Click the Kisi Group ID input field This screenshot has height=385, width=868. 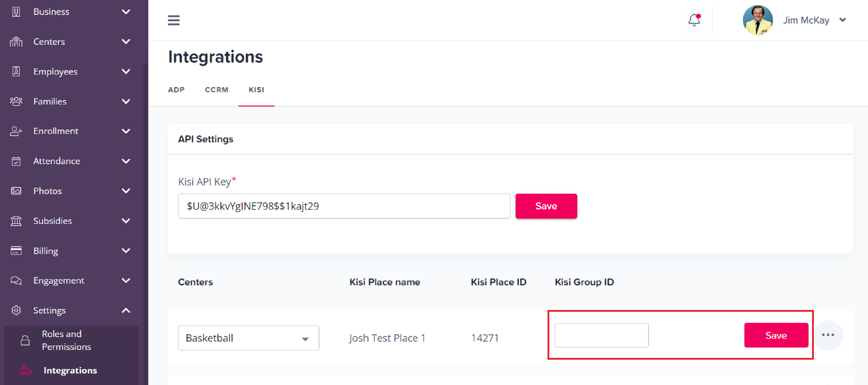[601, 335]
